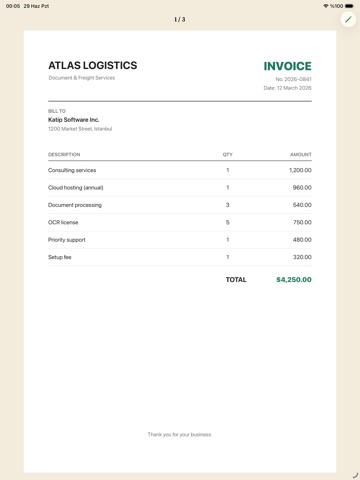Select the OCR license row label

63,222
